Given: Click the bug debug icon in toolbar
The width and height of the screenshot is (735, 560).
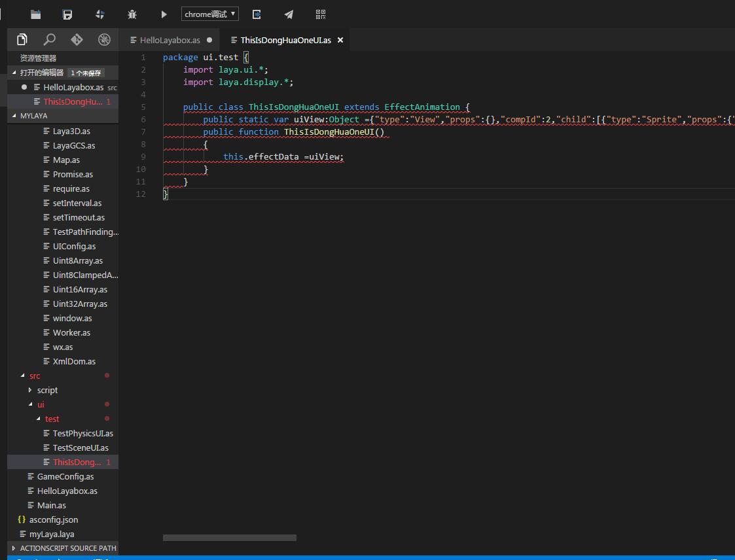Looking at the screenshot, I should (132, 14).
